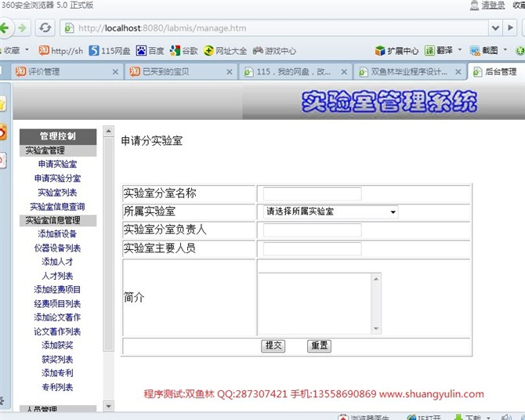Open the 实验室信息查询 menu link
Screen dimensions: 525x420
click(x=57, y=206)
